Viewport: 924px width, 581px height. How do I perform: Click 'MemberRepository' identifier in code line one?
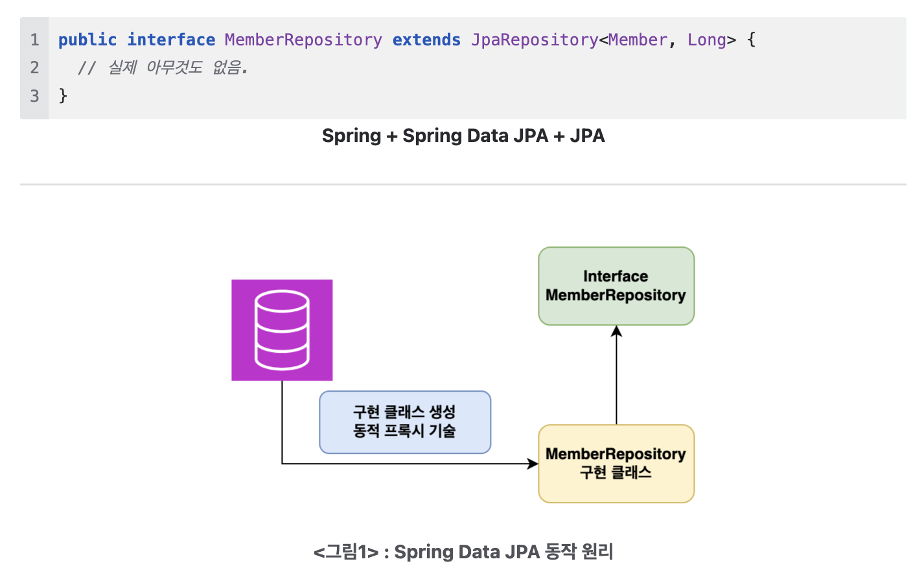[x=303, y=40]
